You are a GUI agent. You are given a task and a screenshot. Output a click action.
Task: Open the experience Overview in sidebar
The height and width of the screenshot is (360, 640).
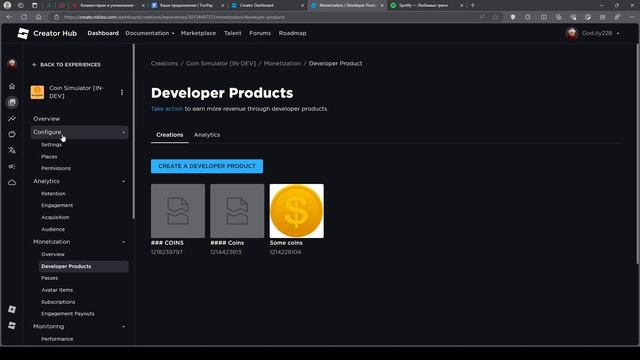(x=47, y=119)
